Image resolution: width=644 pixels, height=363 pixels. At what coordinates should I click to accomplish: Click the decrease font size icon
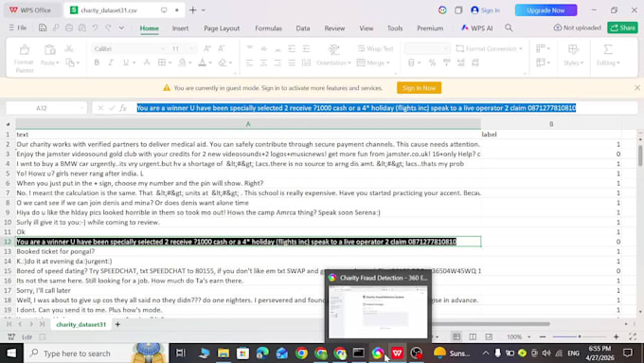[x=222, y=48]
